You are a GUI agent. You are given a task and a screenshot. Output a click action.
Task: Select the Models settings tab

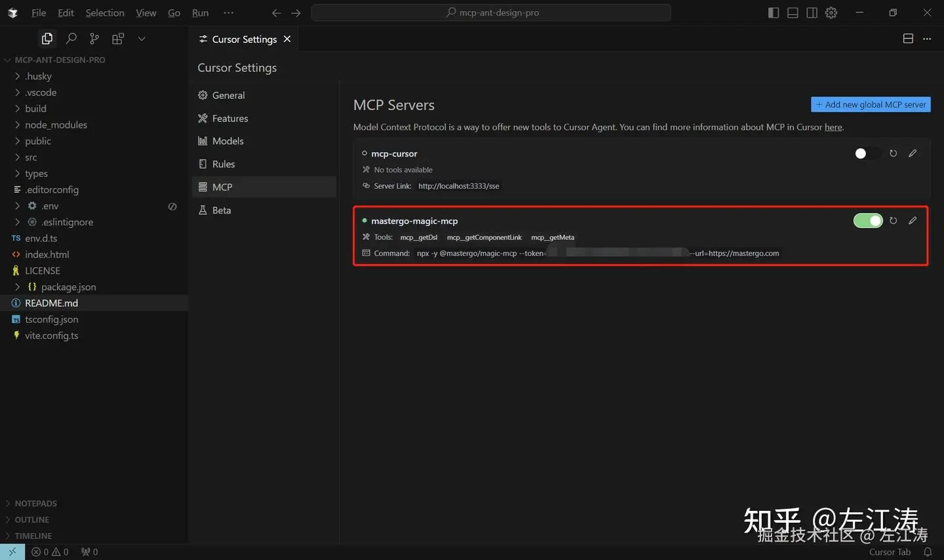click(227, 141)
